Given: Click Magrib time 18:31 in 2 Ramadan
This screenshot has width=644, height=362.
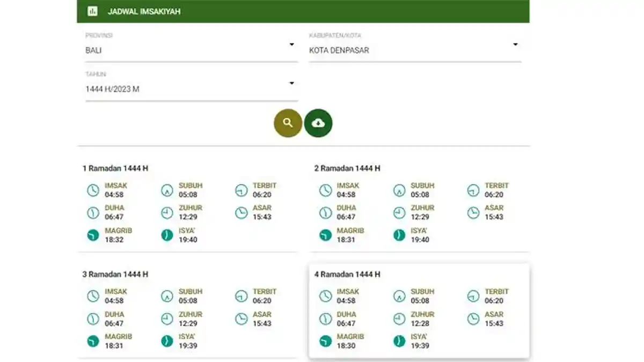Looking at the screenshot, I should [346, 240].
